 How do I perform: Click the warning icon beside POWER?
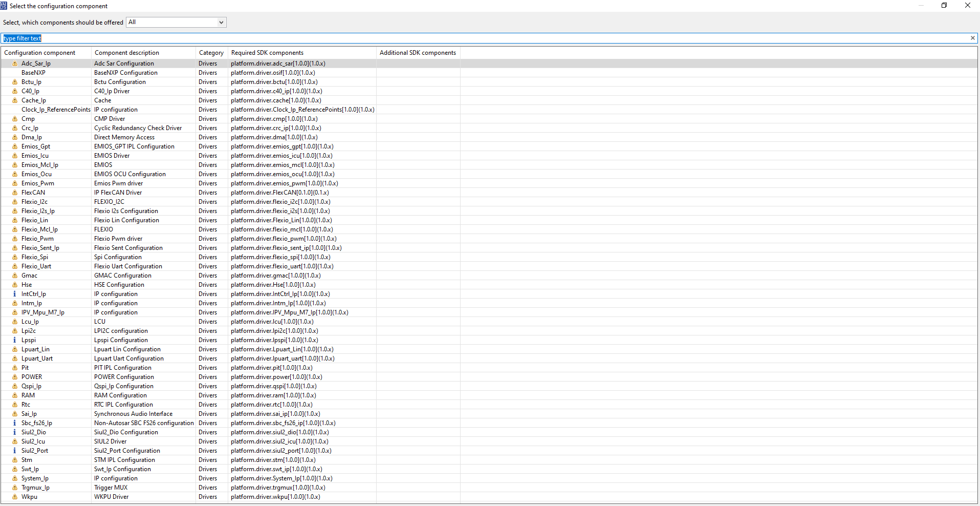pos(14,376)
